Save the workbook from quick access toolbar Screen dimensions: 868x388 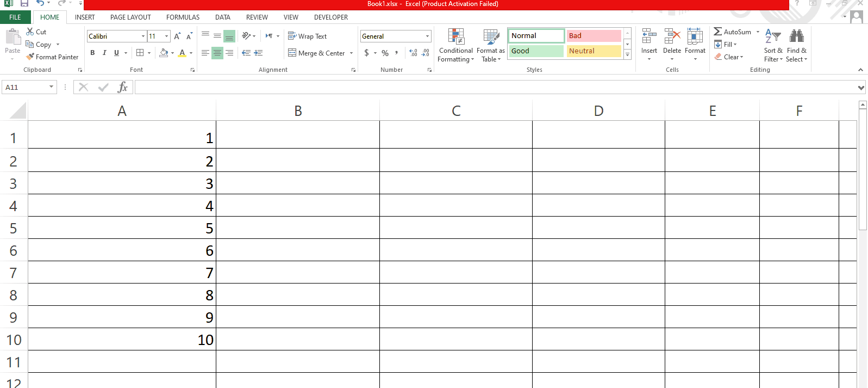coord(24,3)
